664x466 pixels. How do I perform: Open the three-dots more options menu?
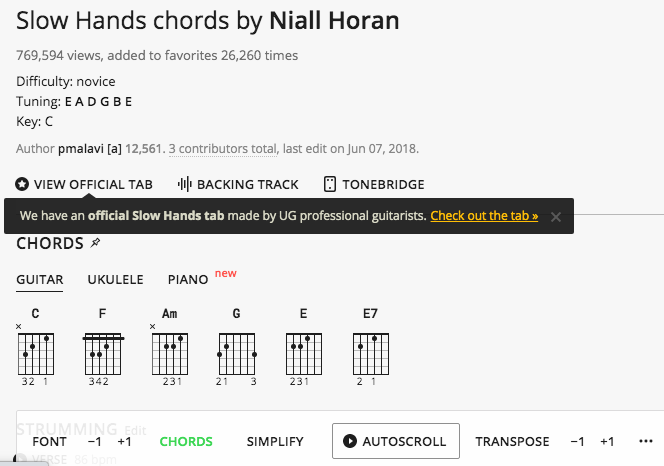coord(645,441)
